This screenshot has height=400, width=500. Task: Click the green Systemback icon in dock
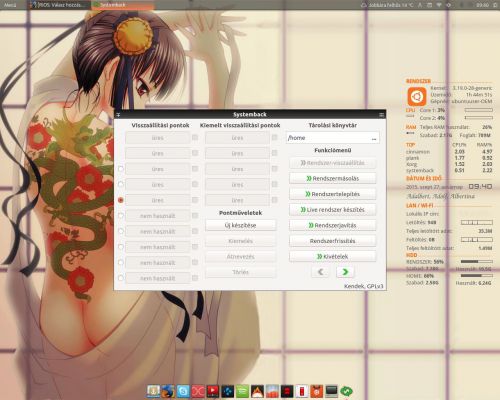(346, 391)
